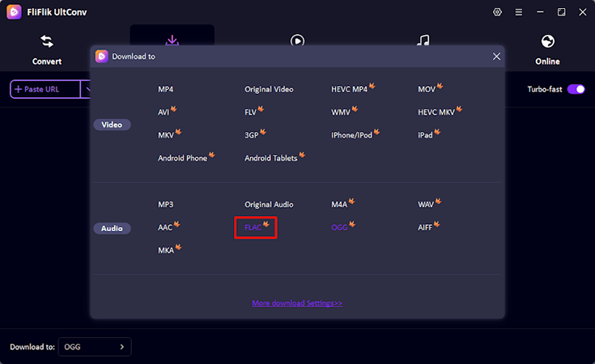Open the Download to OGG dropdown
595x364 pixels.
point(95,346)
